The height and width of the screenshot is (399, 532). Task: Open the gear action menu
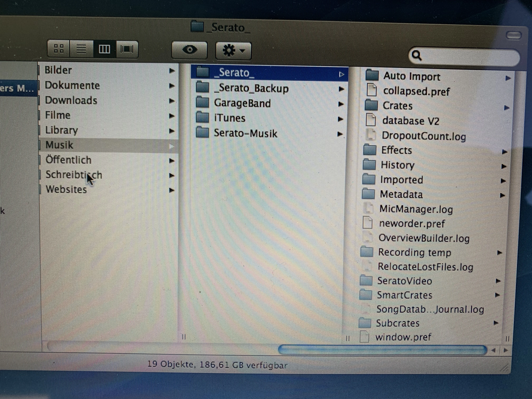[234, 51]
